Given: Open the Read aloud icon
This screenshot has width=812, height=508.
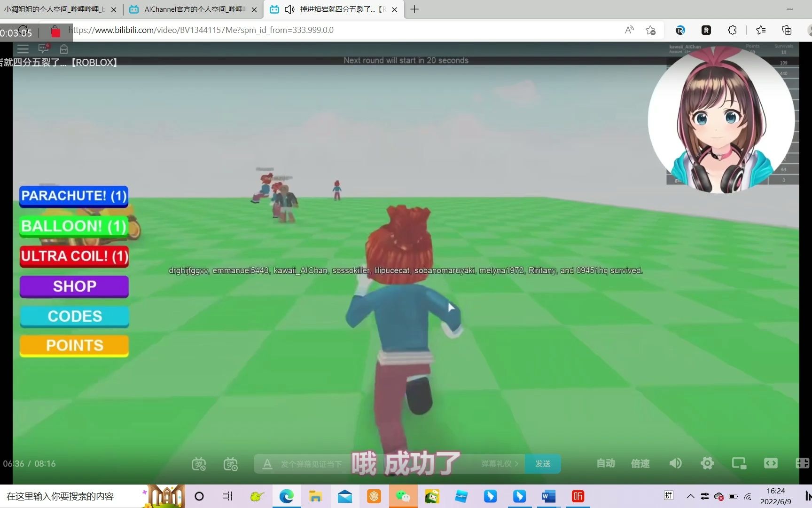Looking at the screenshot, I should (629, 30).
